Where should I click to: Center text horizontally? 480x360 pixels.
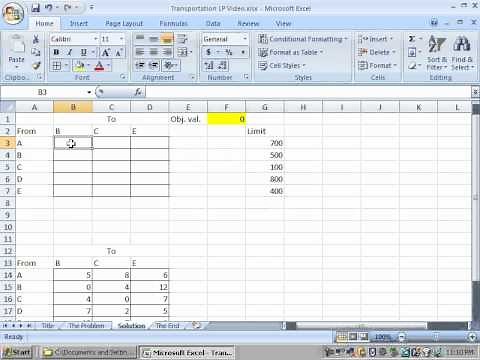coord(154,52)
